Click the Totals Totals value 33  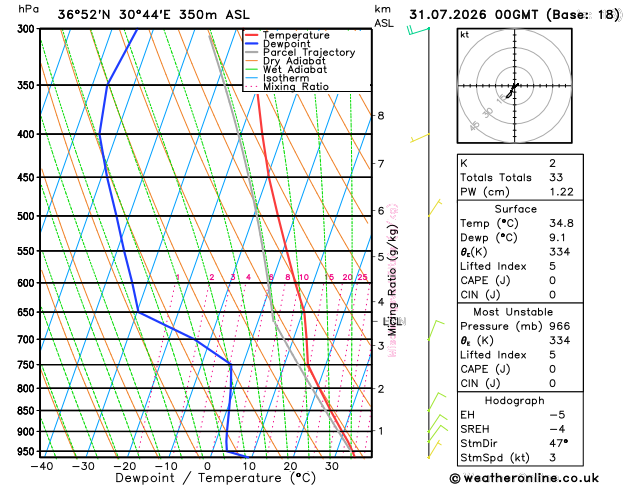click(x=556, y=178)
